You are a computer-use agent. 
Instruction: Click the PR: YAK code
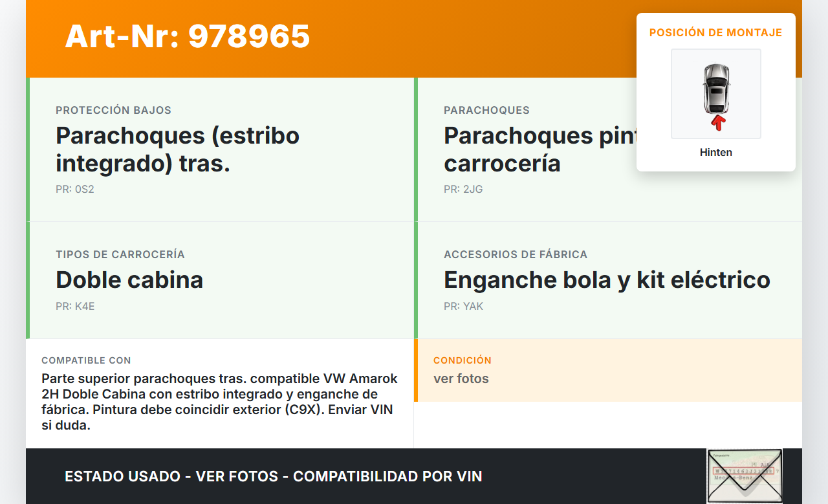463,307
